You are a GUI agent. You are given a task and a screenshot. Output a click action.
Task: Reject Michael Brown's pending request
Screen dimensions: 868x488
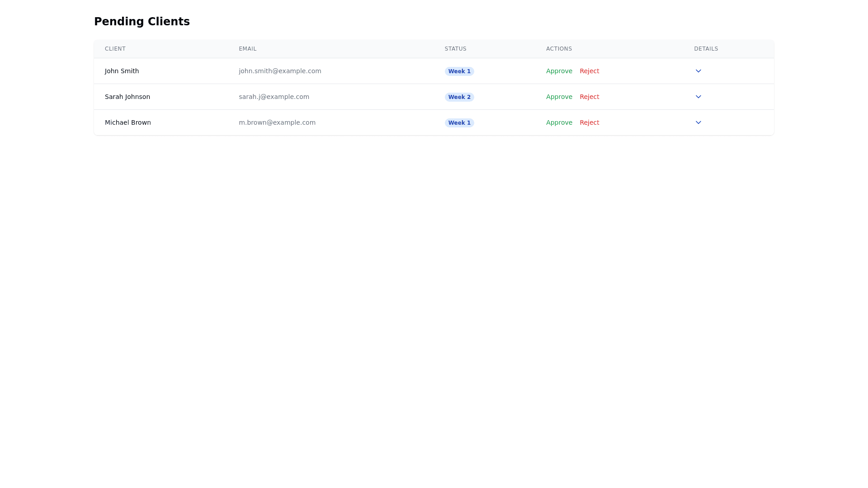pos(589,122)
